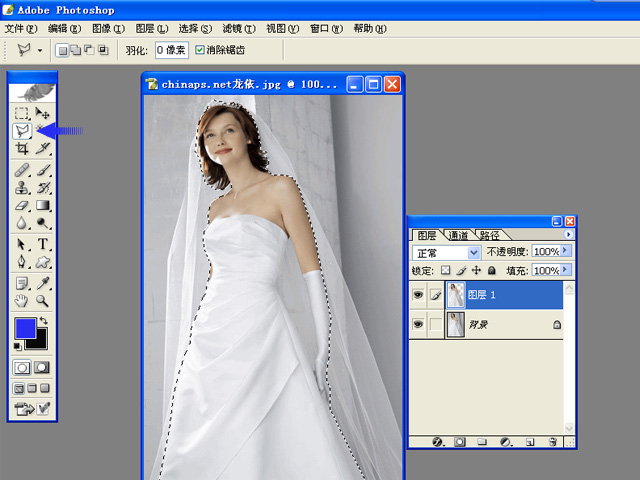Open the 图像 (Image) menu

click(x=108, y=29)
